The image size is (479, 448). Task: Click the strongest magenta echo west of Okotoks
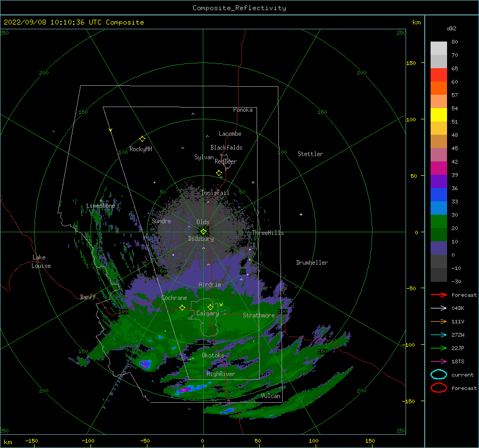(x=145, y=364)
